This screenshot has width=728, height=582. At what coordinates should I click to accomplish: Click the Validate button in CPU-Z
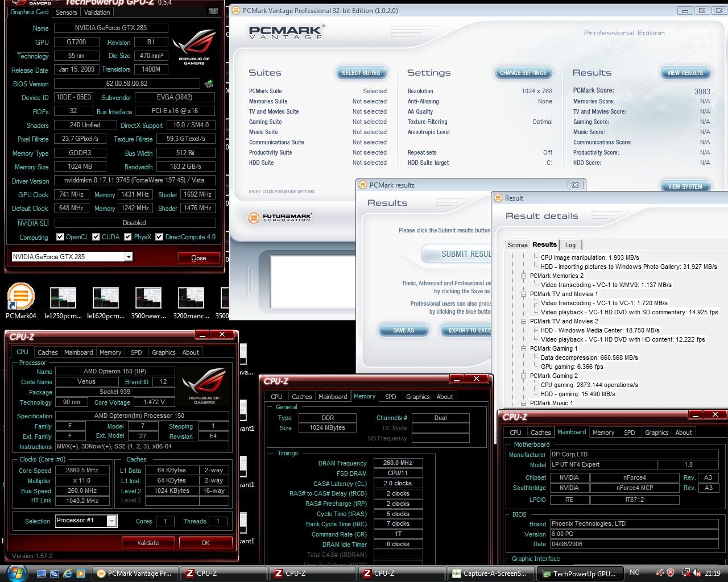coord(148,543)
